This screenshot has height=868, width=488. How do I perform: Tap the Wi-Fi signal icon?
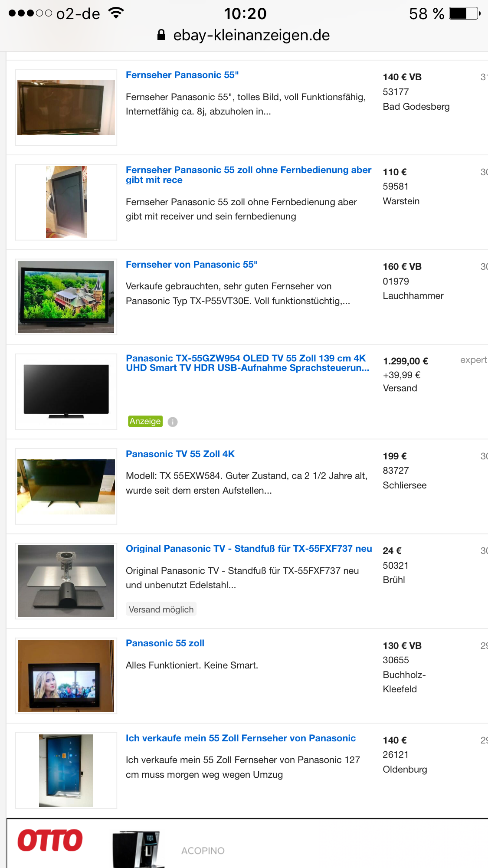[115, 13]
